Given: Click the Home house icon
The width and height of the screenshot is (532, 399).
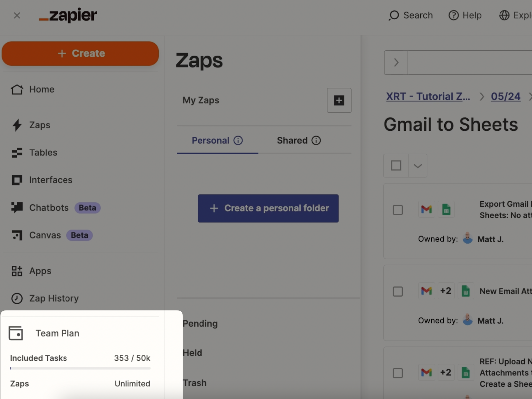Looking at the screenshot, I should click(x=17, y=89).
